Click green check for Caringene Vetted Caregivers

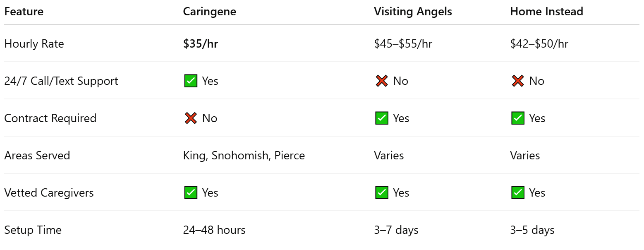191,193
